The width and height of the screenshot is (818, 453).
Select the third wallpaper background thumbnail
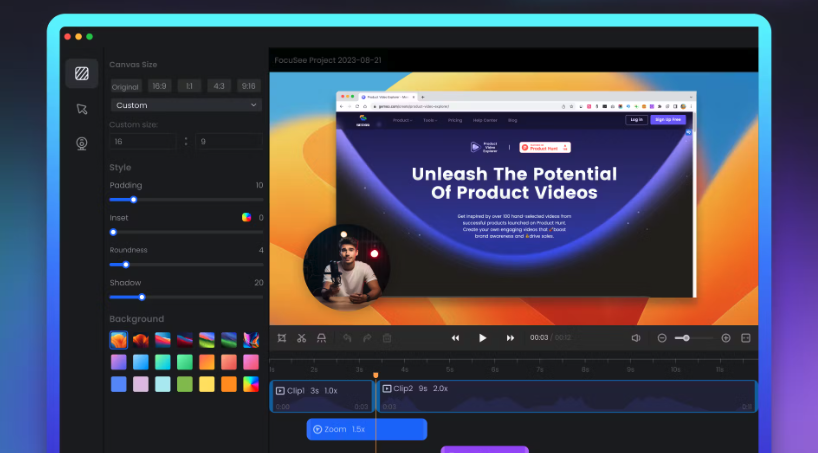(163, 340)
